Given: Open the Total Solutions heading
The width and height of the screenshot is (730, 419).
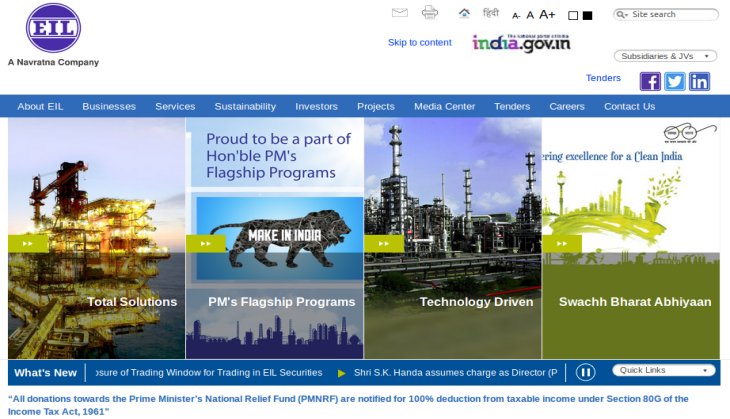Looking at the screenshot, I should (132, 302).
